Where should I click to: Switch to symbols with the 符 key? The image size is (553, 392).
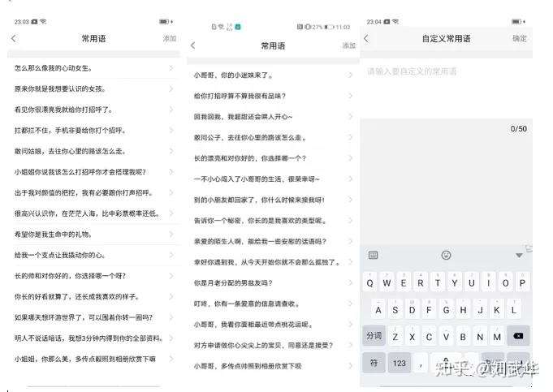coord(374,363)
